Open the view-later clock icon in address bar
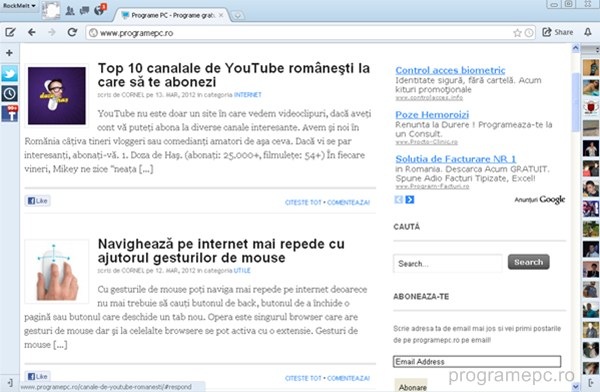The width and height of the screenshot is (600, 392). point(529,33)
